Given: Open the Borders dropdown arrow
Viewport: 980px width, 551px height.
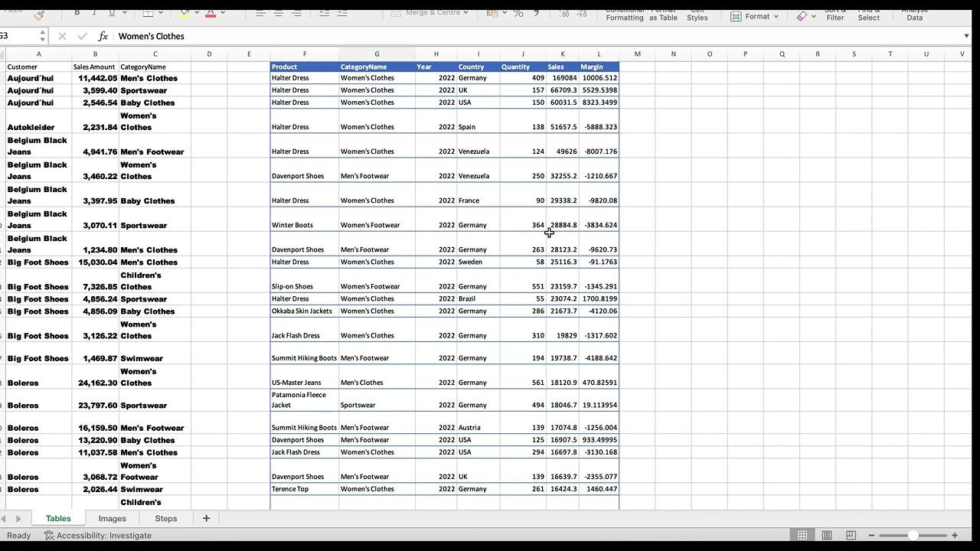Looking at the screenshot, I should (162, 13).
